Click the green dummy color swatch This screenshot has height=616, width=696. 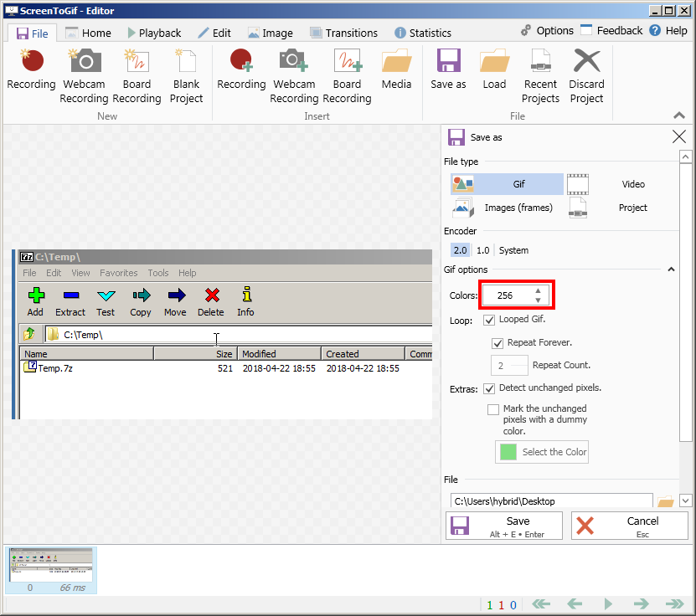coord(508,452)
